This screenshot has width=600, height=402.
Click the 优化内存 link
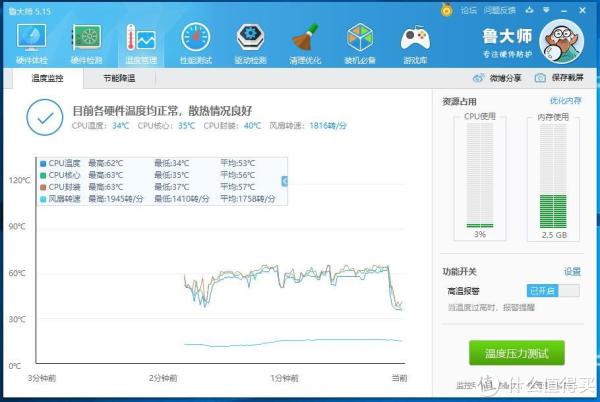tap(566, 101)
